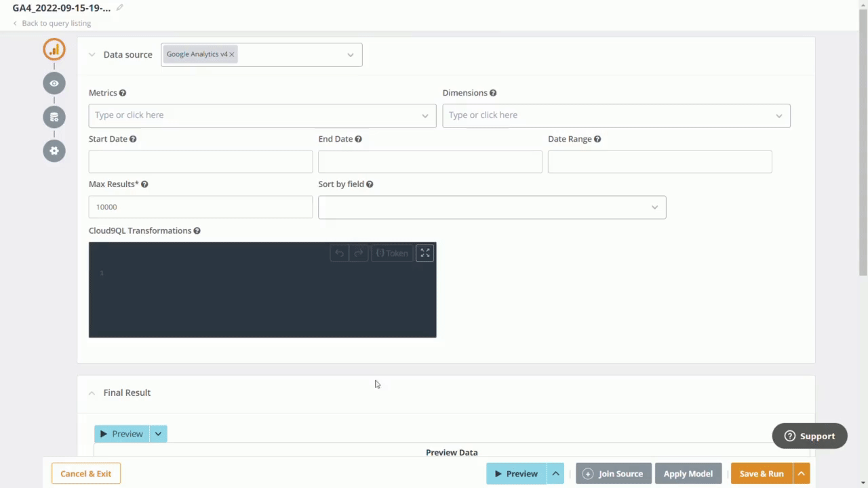
Task: Click help icon beside Cloud9QL Transformations
Action: [x=197, y=230]
